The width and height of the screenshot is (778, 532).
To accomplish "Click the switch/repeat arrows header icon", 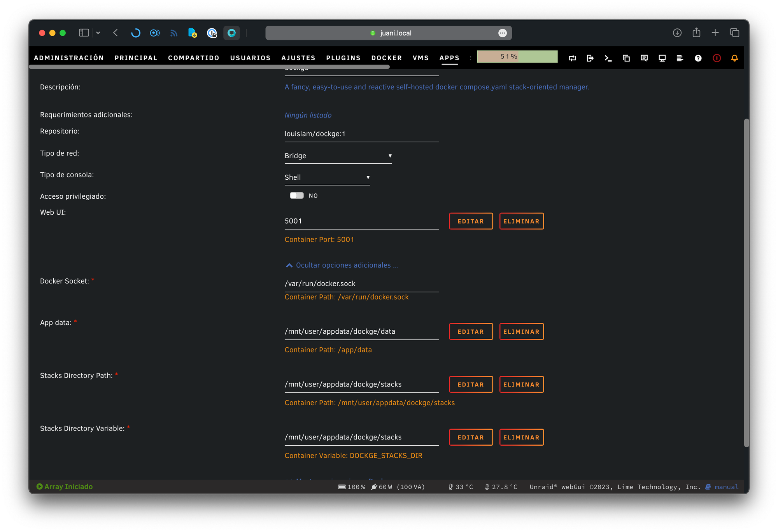I will click(572, 58).
